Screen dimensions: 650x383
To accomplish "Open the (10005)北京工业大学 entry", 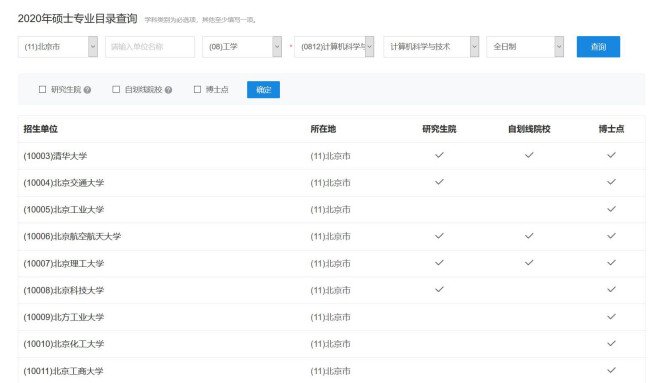I will pyautogui.click(x=63, y=210).
